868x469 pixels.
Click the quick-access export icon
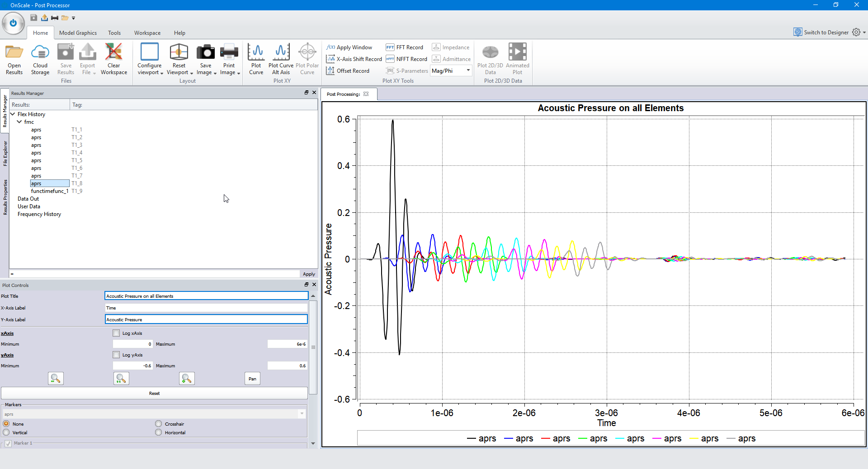(x=44, y=18)
